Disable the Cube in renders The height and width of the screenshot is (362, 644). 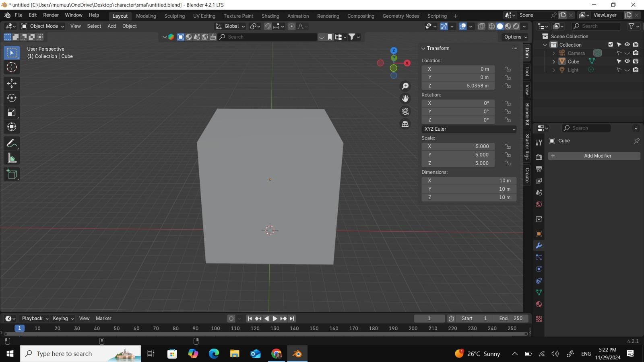click(x=636, y=61)
